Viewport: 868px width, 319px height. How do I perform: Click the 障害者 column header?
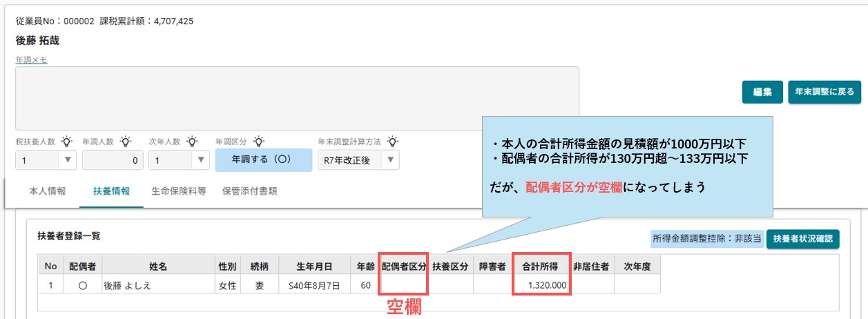click(x=492, y=265)
